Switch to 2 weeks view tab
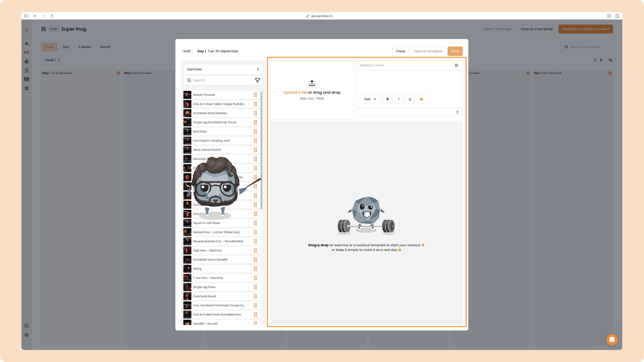The height and width of the screenshot is (362, 644). (x=84, y=47)
